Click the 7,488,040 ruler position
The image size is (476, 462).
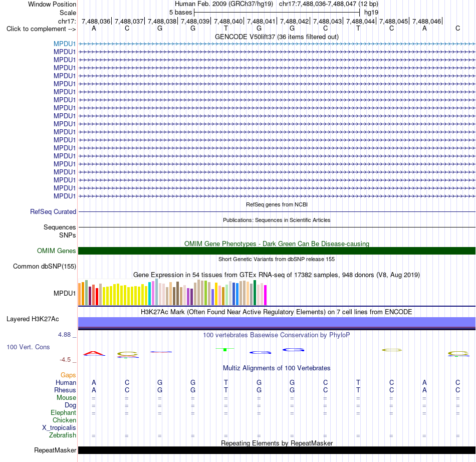pyautogui.click(x=228, y=21)
